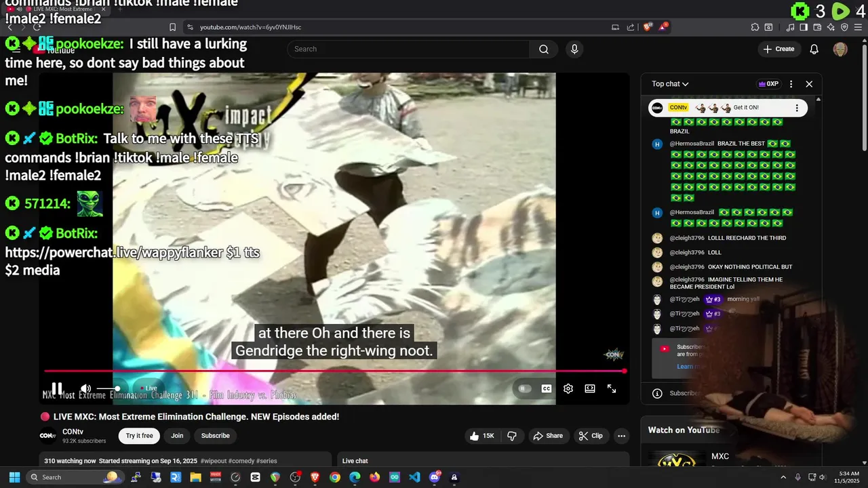Viewport: 868px width, 488px height.
Task: Subscribe to CONtv channel
Action: 216,436
